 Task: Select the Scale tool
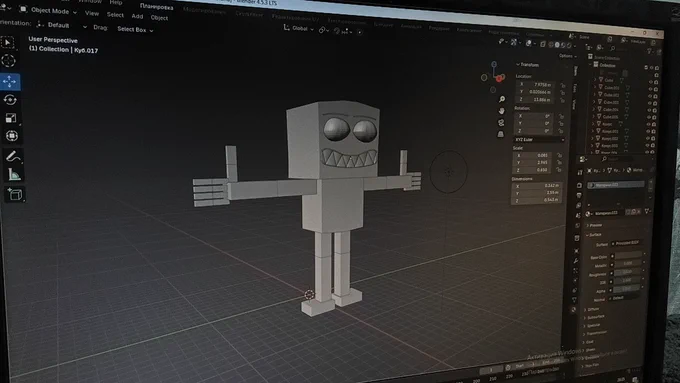click(x=11, y=118)
